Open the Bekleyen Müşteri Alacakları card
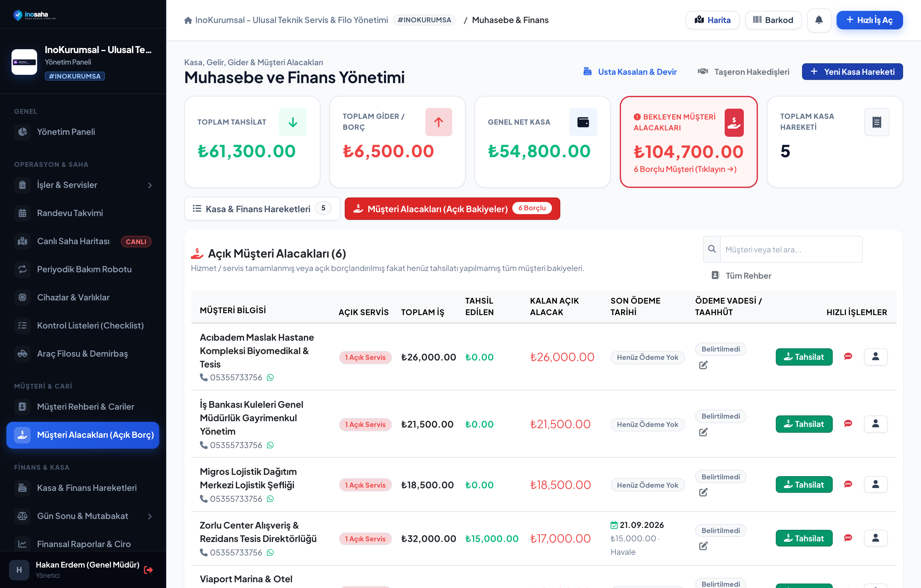The width and height of the screenshot is (921, 588). pyautogui.click(x=688, y=142)
